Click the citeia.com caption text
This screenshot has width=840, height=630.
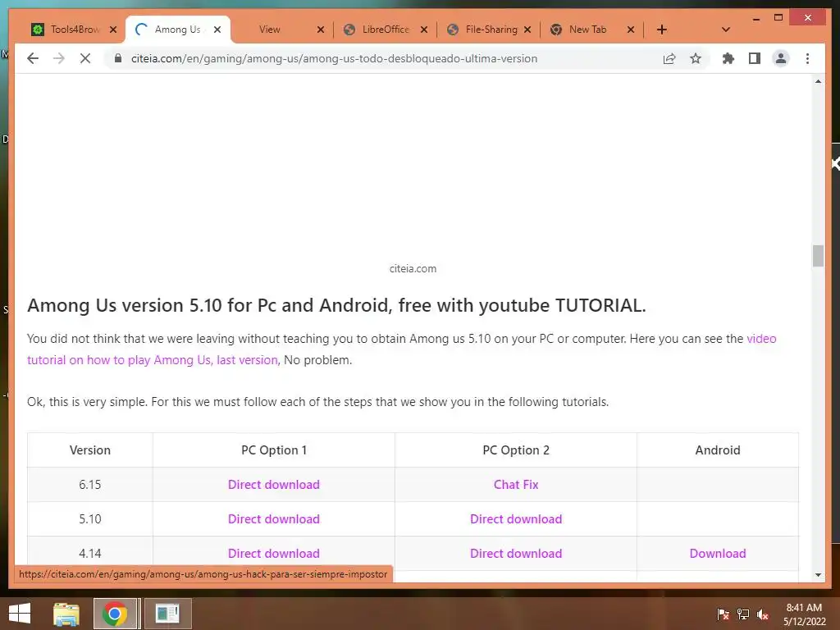[x=413, y=268]
